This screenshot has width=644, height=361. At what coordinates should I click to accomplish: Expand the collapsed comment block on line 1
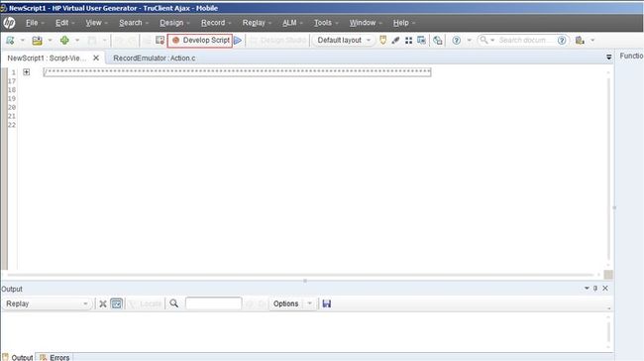point(27,72)
